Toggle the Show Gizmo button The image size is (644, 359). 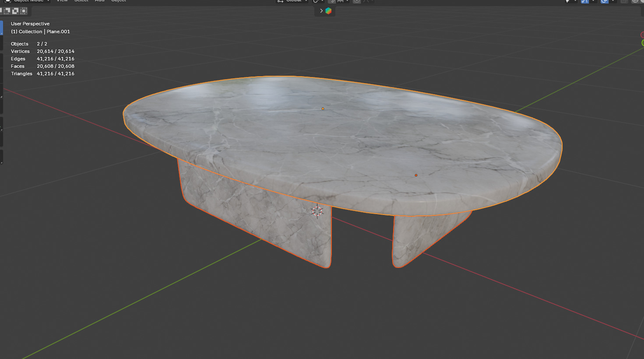(x=585, y=1)
